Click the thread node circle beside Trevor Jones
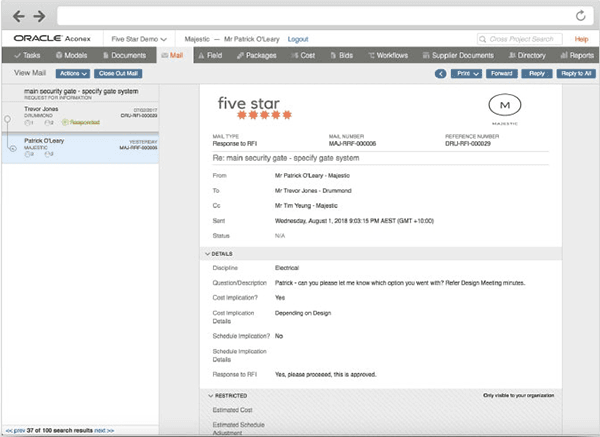Image resolution: width=600 pixels, height=437 pixels. coord(7,119)
